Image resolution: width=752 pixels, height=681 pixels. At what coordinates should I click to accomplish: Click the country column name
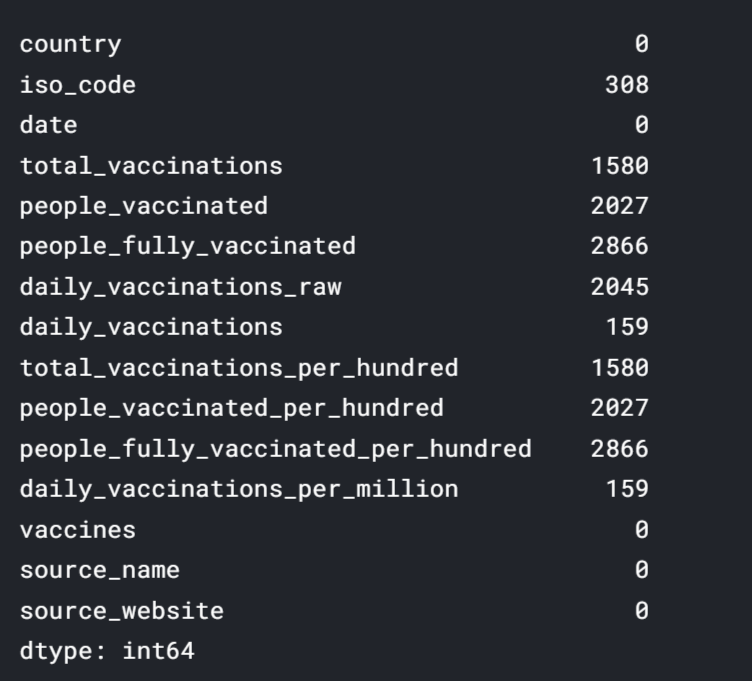click(70, 44)
